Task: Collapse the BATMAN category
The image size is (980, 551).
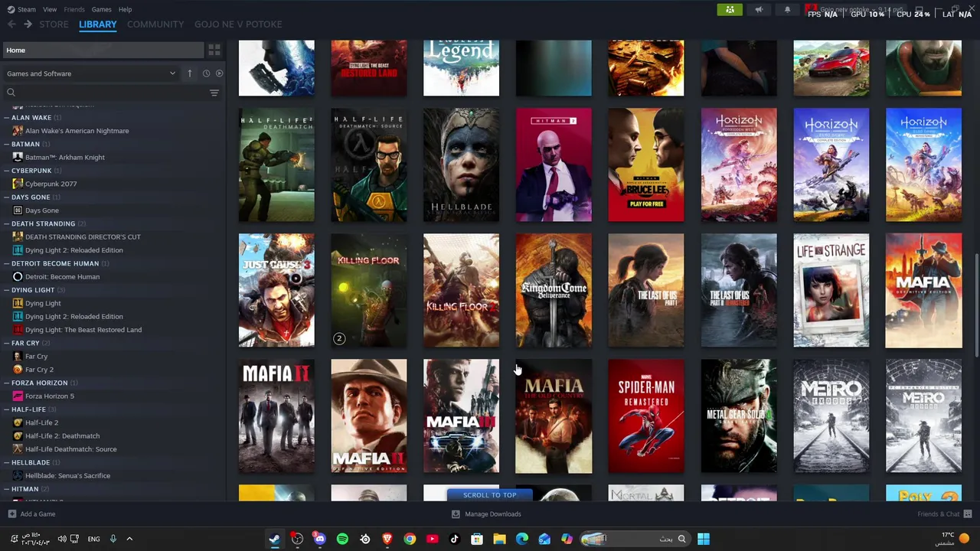Action: (x=6, y=144)
